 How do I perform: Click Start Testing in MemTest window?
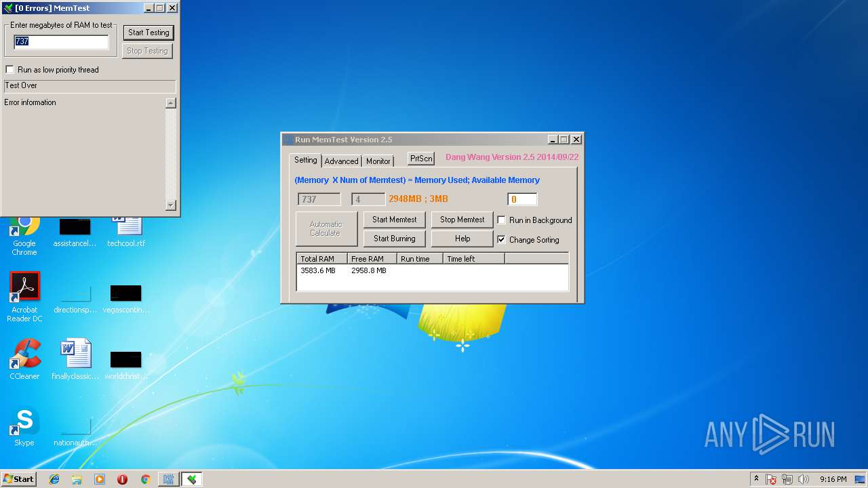pyautogui.click(x=149, y=33)
